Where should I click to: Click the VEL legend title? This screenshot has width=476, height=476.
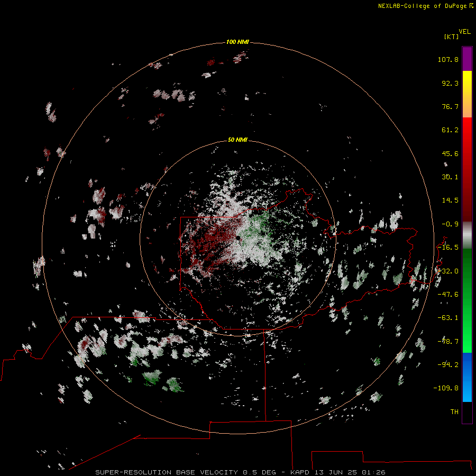pyautogui.click(x=464, y=32)
